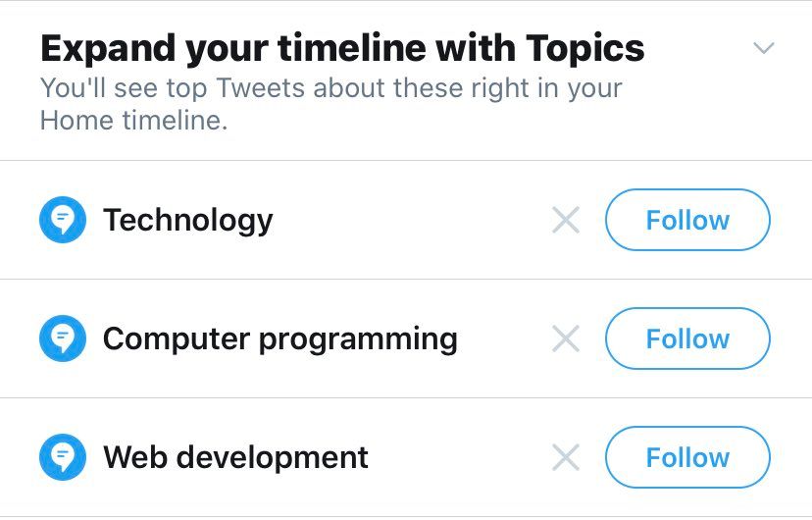Follow the Technology topic
This screenshot has width=812, height=520.
687,220
